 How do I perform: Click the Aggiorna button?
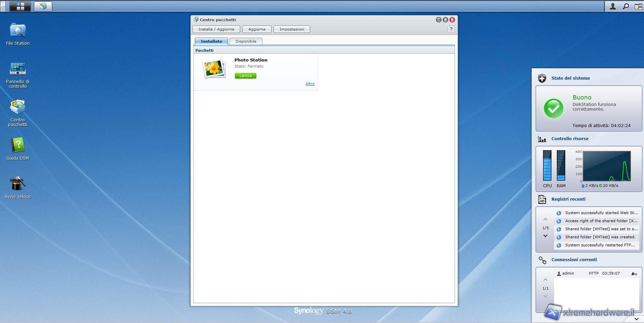[257, 29]
